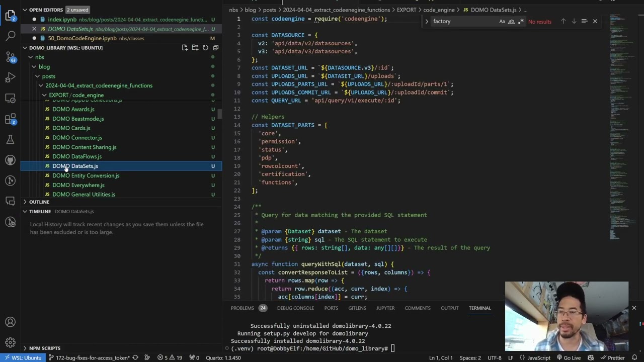
Task: Open DOMO Cards.js file
Action: coord(121,128)
